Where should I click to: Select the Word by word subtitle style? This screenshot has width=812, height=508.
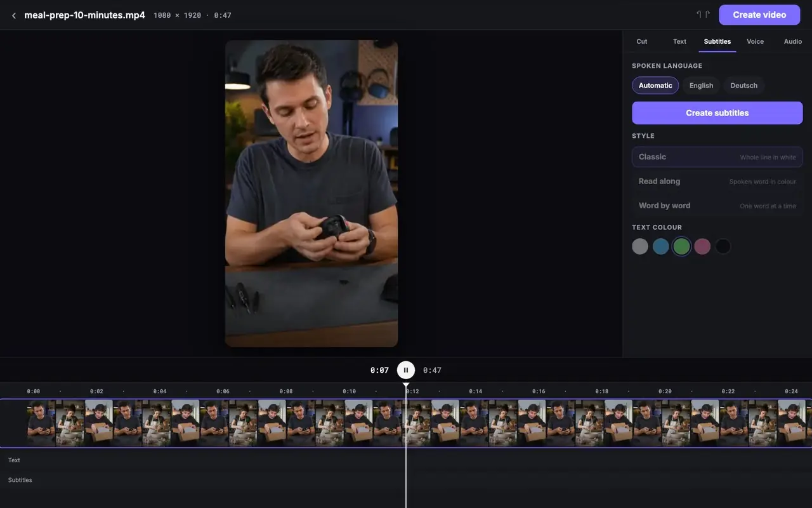click(x=717, y=206)
